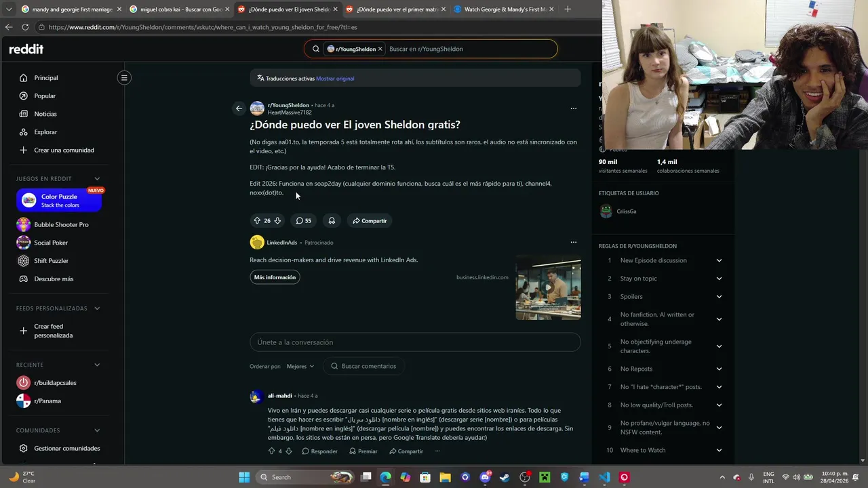868x488 pixels.
Task: Open Windows Start menu
Action: (x=244, y=477)
